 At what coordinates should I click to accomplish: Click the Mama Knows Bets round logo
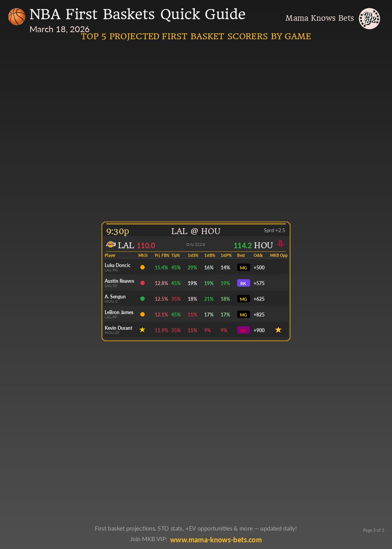[x=369, y=18]
